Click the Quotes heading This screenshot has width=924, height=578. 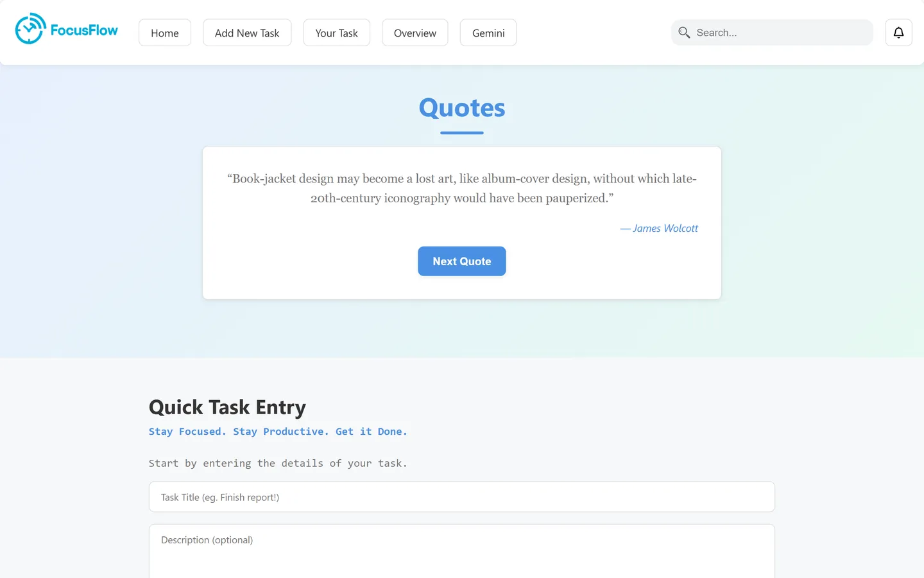(462, 108)
